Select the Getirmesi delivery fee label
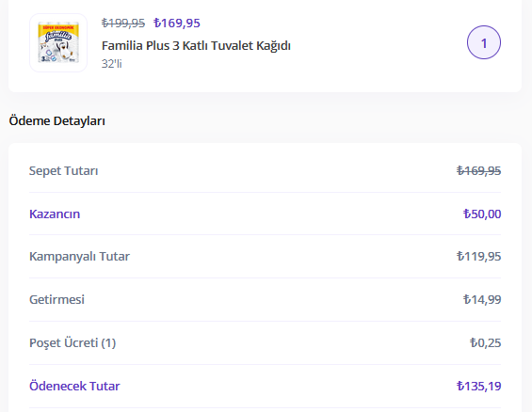The height and width of the screenshot is (412, 532). pos(56,299)
